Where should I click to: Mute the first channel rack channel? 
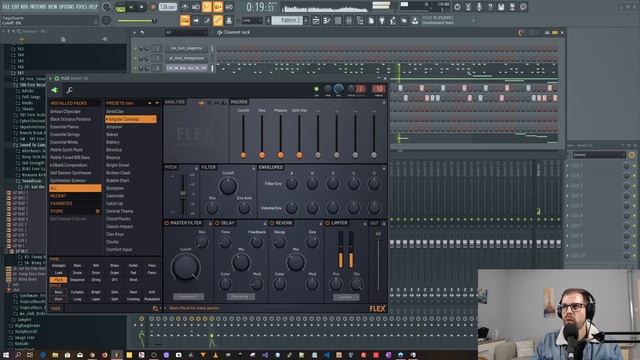[x=136, y=48]
